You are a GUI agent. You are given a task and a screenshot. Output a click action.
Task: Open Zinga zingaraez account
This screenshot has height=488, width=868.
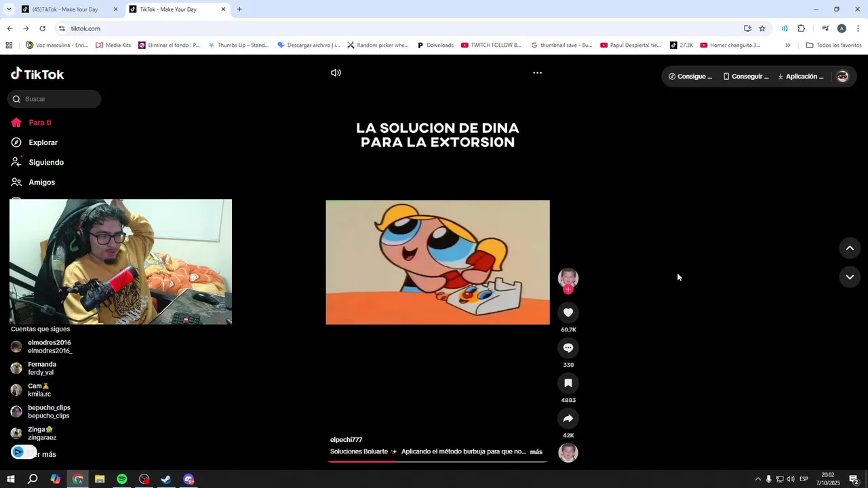coord(34,433)
